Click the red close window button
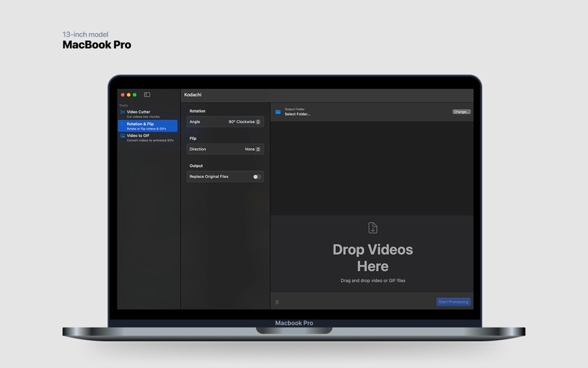 (123, 95)
